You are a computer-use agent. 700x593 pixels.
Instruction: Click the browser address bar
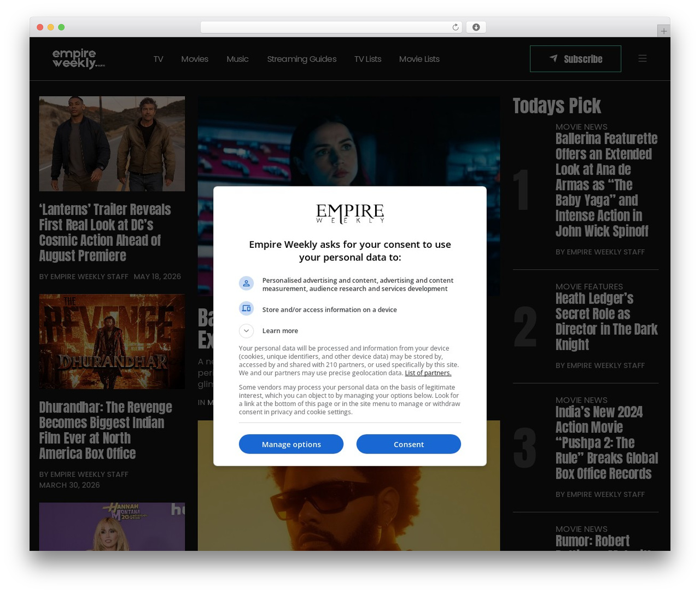click(331, 27)
